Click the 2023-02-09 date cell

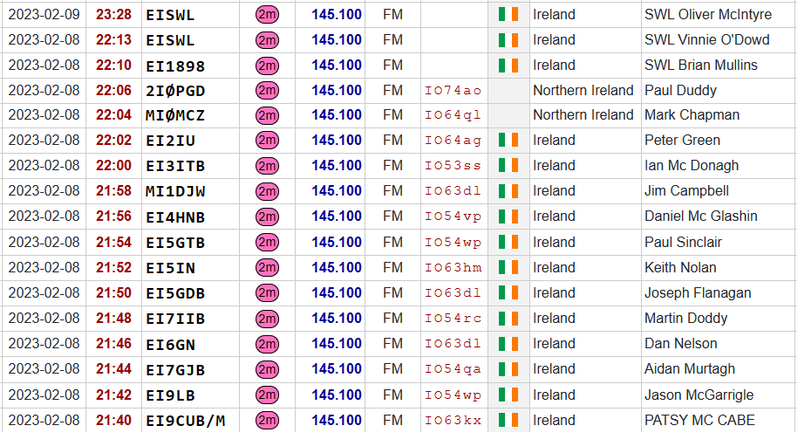point(45,15)
